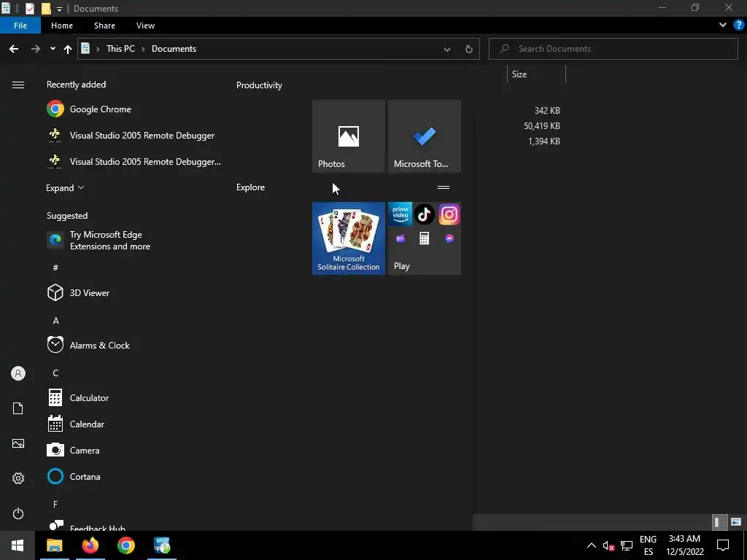Open the purple clapperboard icon in Play folder
Screen dimensions: 747x560
[x=400, y=238]
